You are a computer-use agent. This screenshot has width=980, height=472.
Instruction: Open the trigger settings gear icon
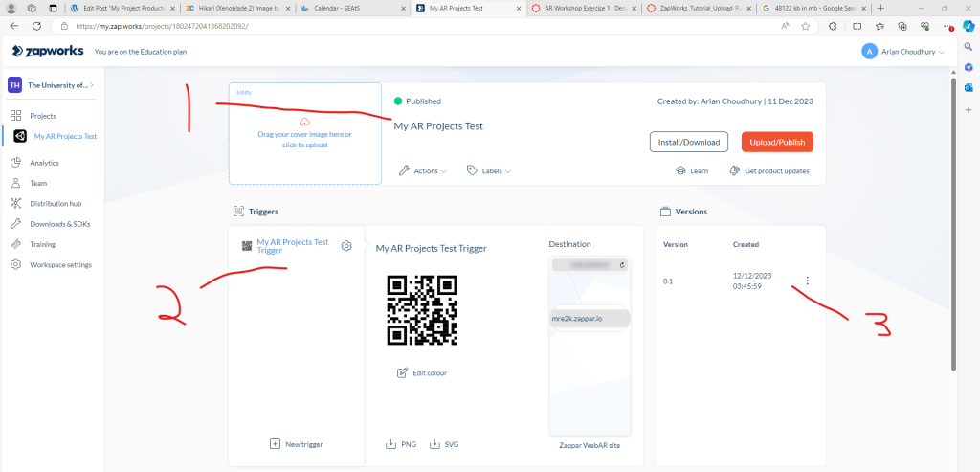[x=346, y=246]
